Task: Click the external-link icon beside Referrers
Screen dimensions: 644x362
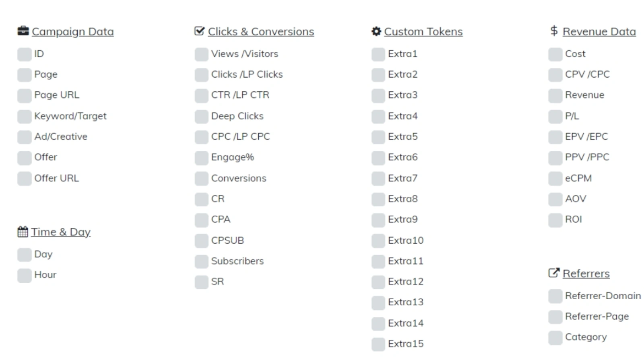Action: tap(554, 273)
